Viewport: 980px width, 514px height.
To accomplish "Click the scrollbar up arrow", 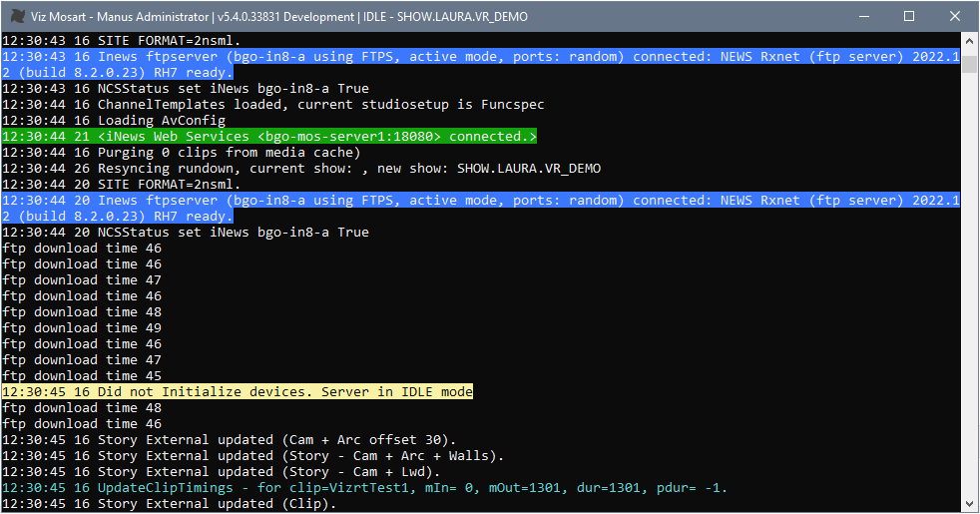I will [x=970, y=41].
